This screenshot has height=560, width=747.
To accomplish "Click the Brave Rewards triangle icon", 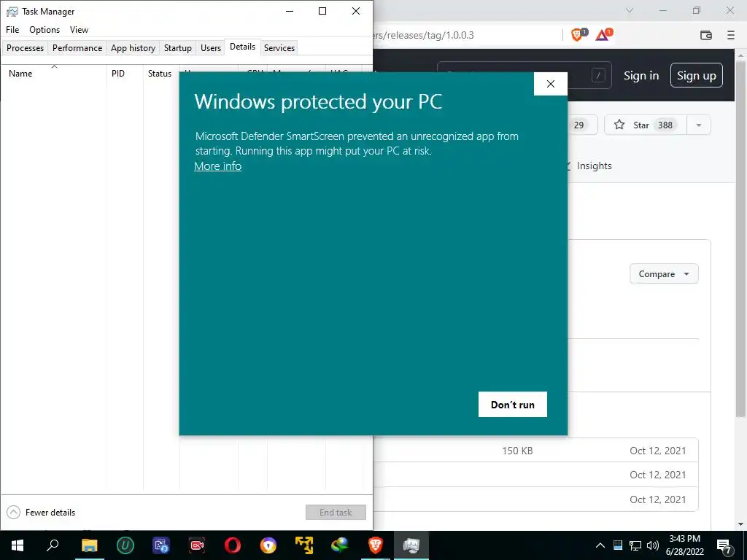I will [x=603, y=35].
